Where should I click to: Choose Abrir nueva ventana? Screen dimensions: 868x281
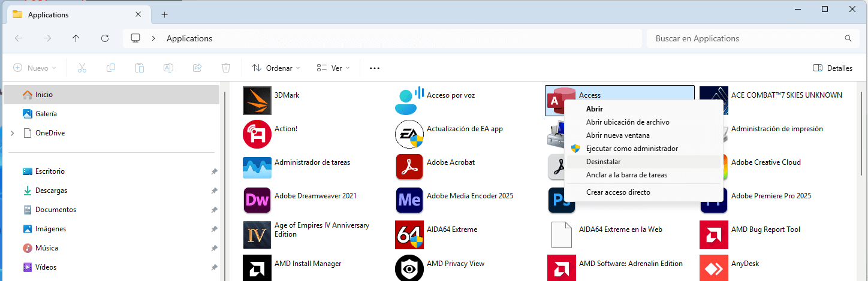644,135
